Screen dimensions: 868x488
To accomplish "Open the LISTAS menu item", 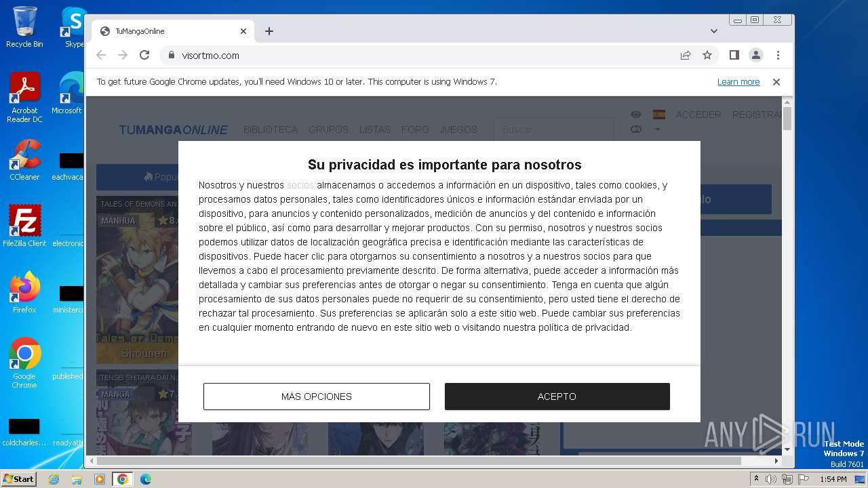I will pos(375,129).
